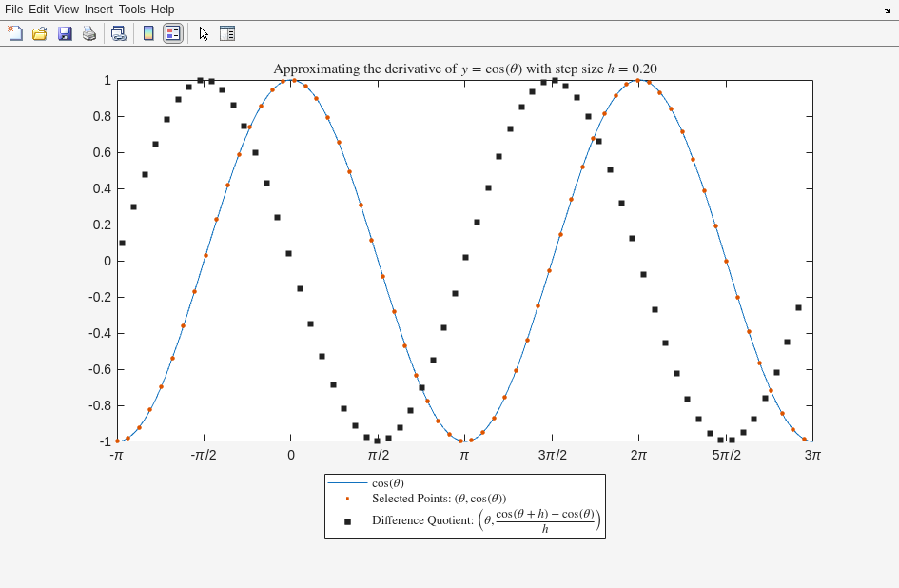
Task: Open a file with the folder icon
Action: (x=40, y=33)
